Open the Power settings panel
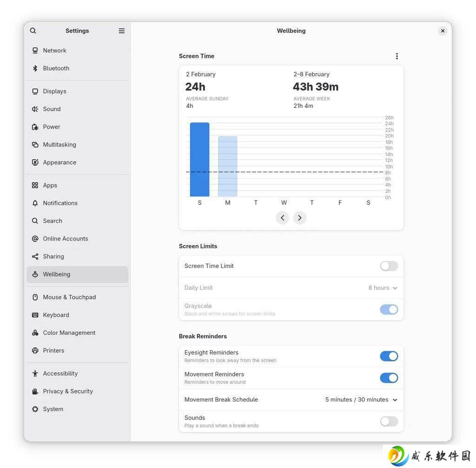476x468 pixels. tap(77, 127)
